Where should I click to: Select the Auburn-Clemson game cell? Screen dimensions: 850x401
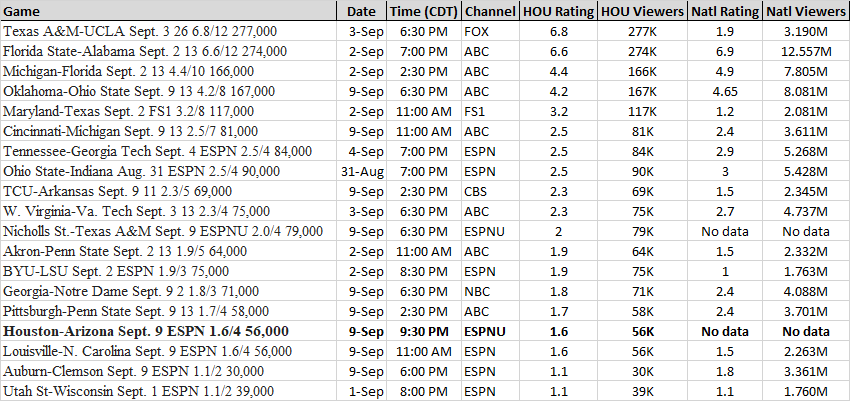(x=168, y=372)
